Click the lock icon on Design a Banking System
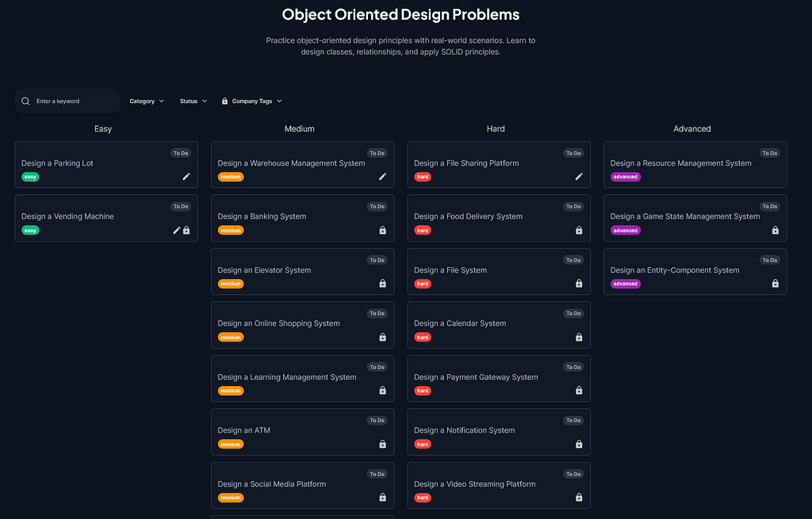Image resolution: width=812 pixels, height=519 pixels. (383, 231)
